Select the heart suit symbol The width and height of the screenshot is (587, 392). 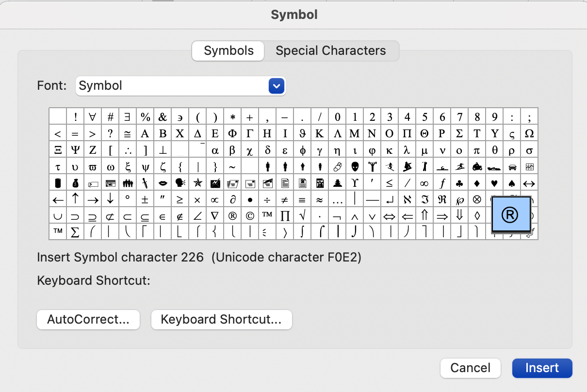[494, 183]
